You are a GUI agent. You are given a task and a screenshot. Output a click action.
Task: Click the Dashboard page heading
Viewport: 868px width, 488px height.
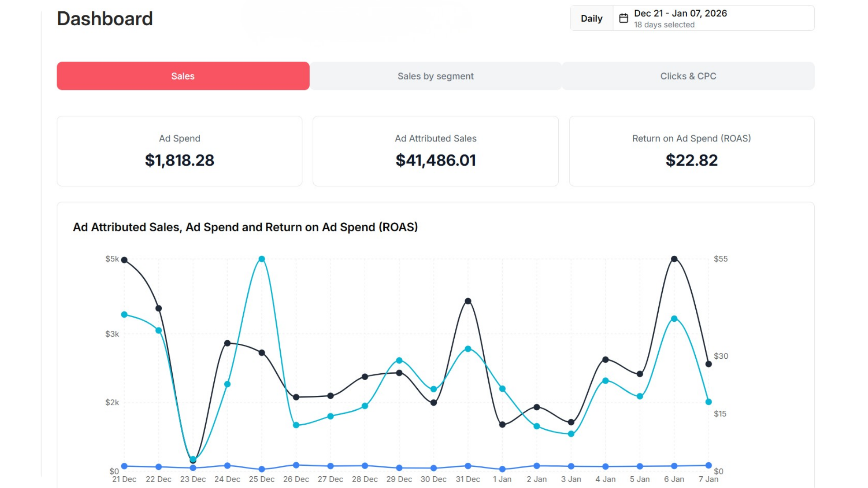click(x=105, y=19)
